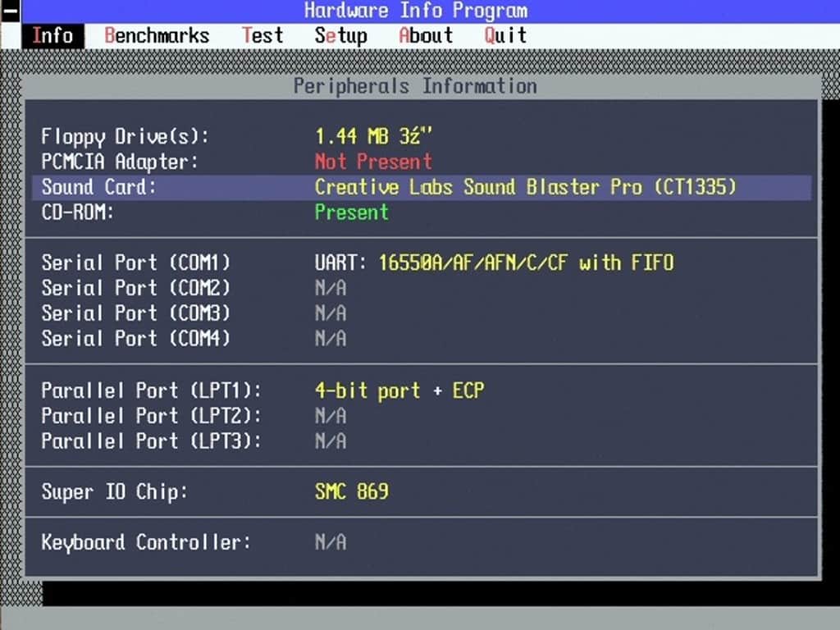Open the Benchmarks menu
This screenshot has height=630, width=840.
coord(157,36)
